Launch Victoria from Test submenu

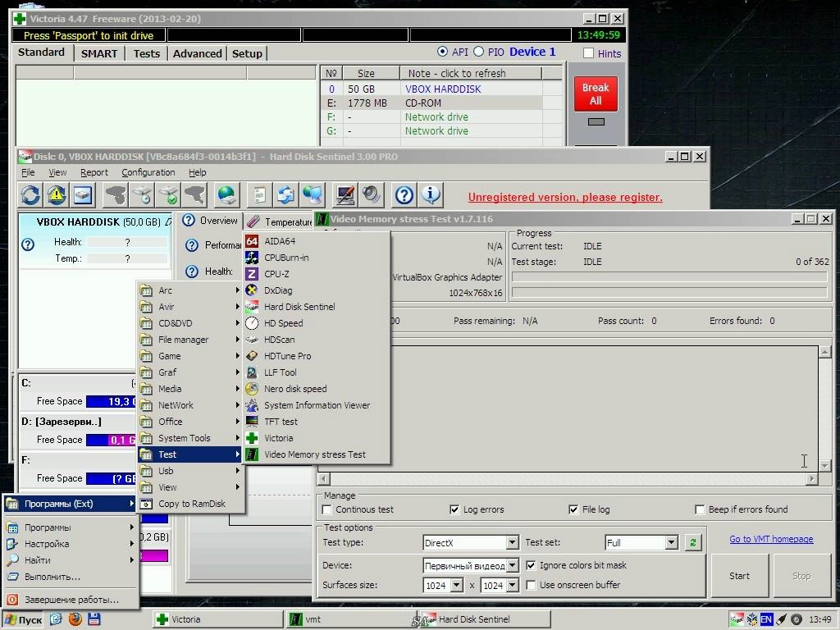point(316,438)
